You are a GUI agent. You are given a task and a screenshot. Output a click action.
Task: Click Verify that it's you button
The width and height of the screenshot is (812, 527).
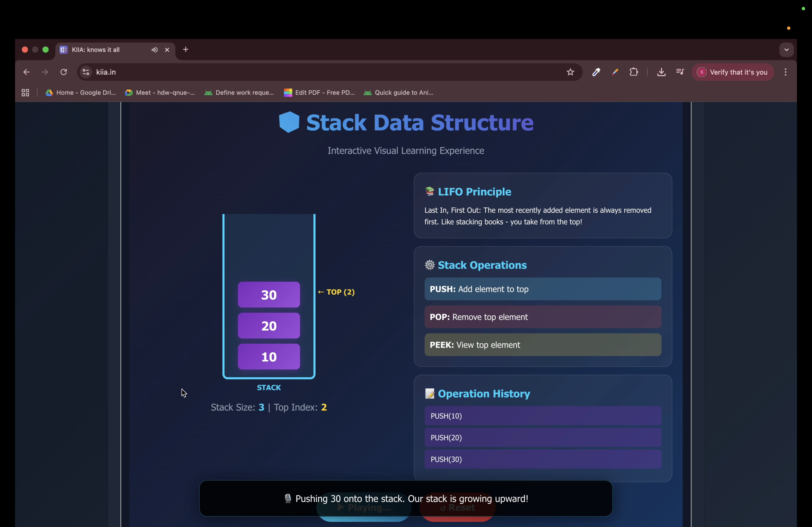733,72
